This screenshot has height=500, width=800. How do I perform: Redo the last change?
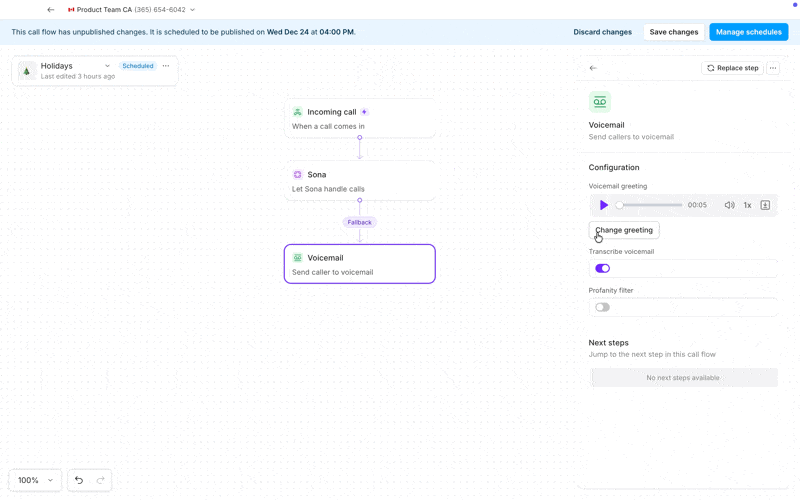[101, 480]
